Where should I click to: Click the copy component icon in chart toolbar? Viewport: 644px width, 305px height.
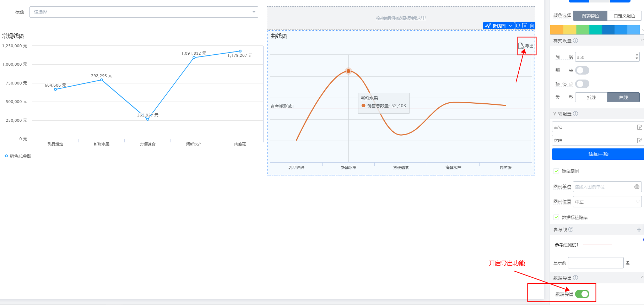coord(525,26)
